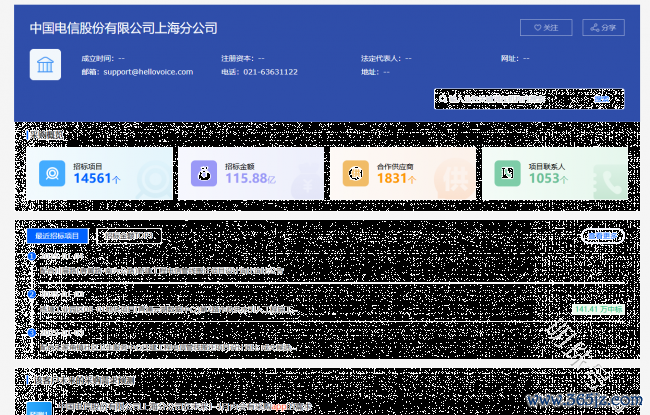Open the third numbered bid project title
Image resolution: width=650 pixels, height=415 pixels.
[167, 347]
